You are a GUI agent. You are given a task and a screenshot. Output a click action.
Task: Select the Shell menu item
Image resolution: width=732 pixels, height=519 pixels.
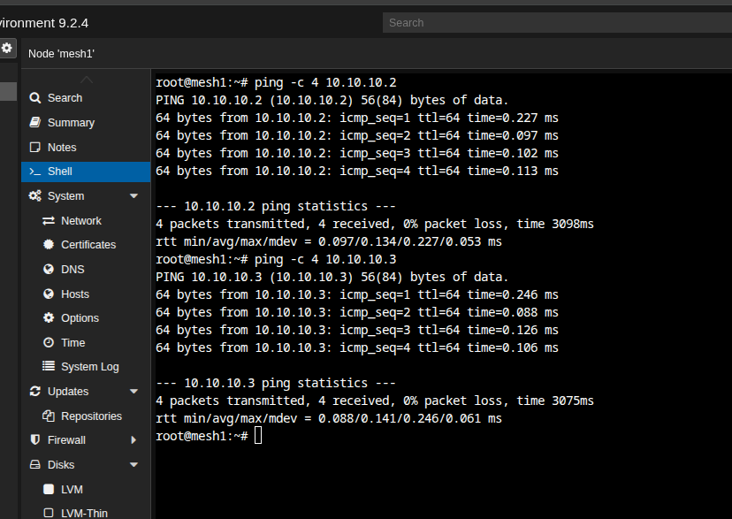point(86,171)
